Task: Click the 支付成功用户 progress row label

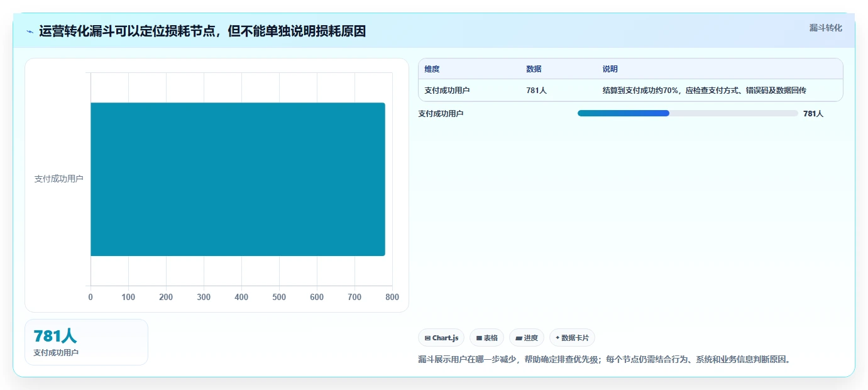Action: point(441,114)
